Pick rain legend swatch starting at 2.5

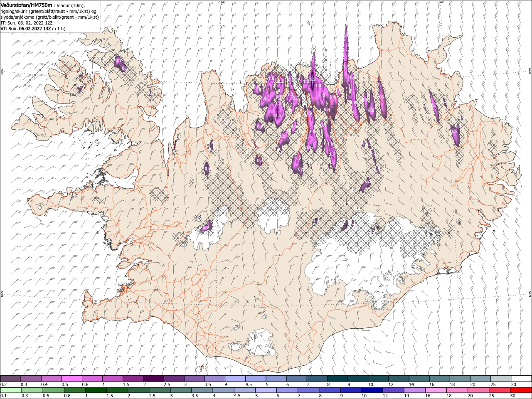160,390
